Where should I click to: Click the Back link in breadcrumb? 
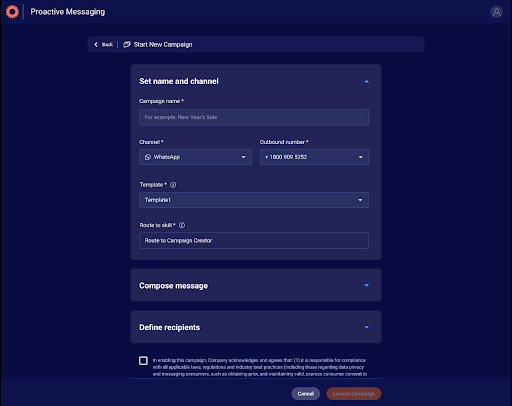pos(107,44)
